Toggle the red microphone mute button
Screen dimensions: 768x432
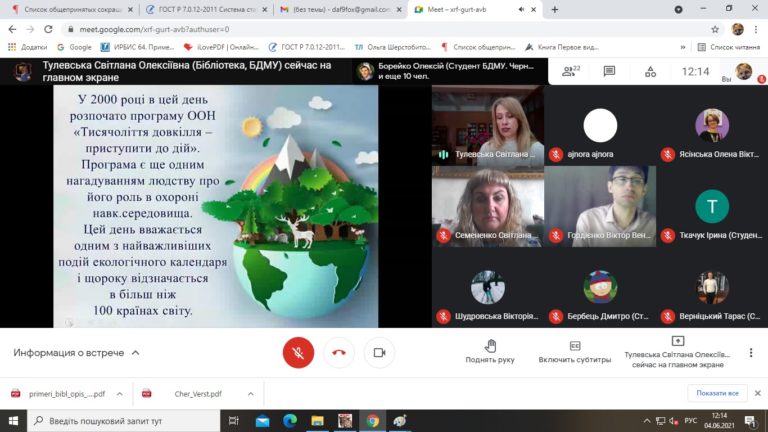pyautogui.click(x=298, y=353)
